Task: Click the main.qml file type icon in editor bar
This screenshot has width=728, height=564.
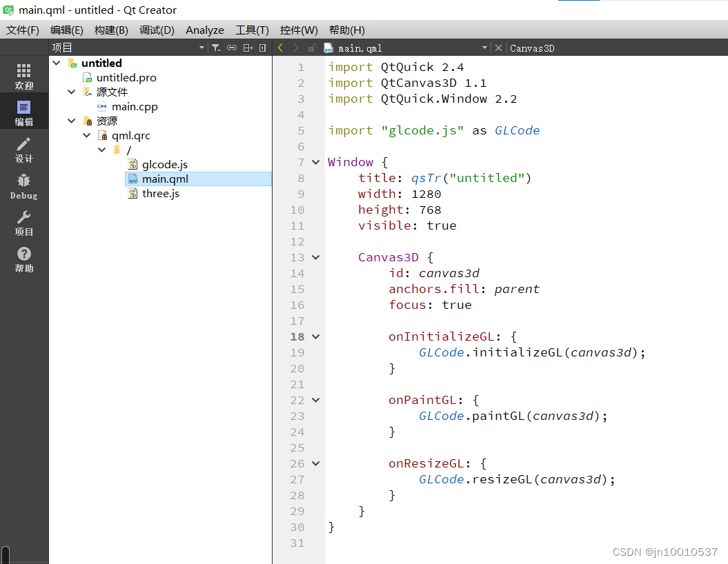Action: (328, 48)
